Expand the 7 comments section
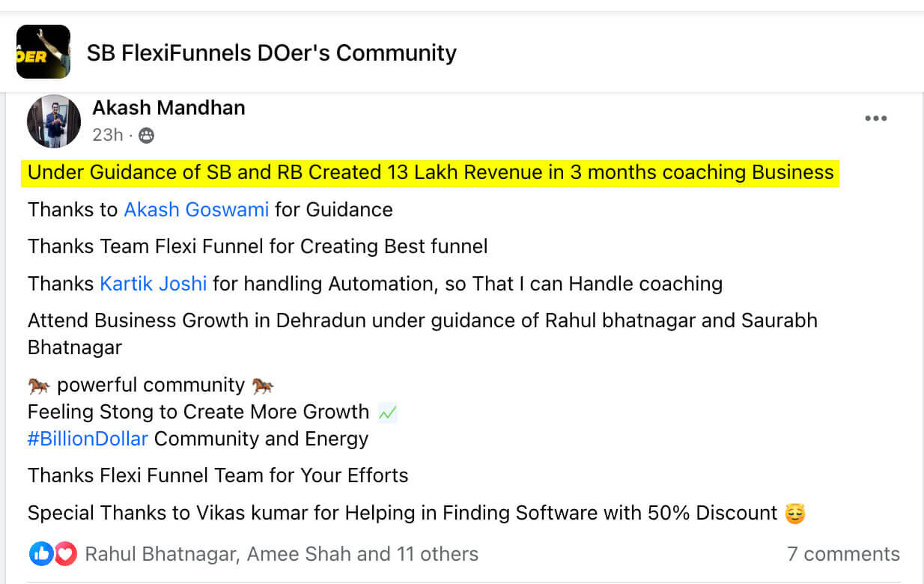 coord(843,554)
